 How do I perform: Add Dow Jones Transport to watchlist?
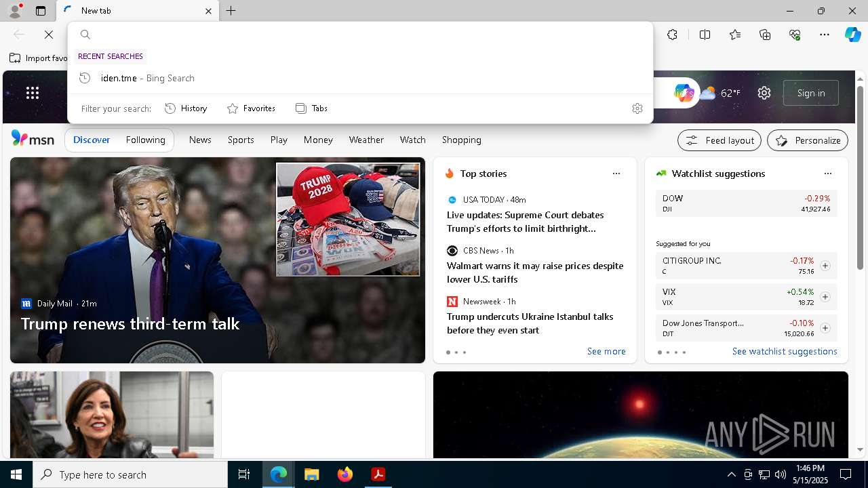click(825, 328)
